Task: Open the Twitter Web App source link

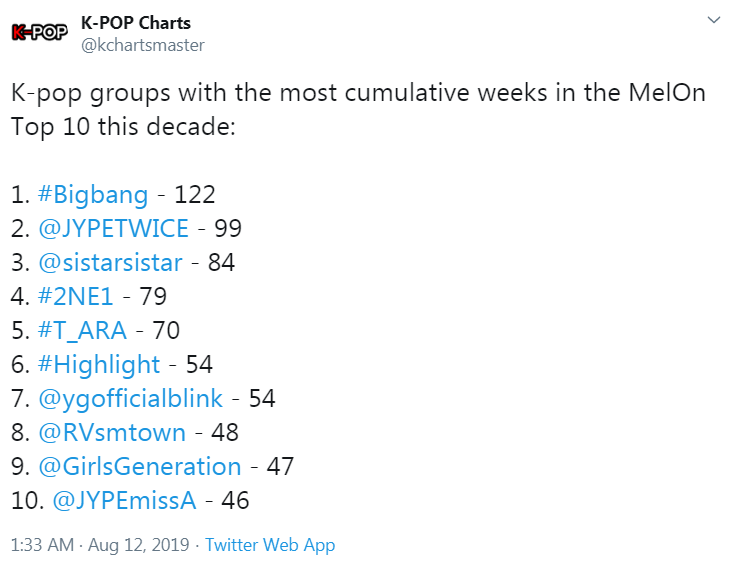Action: 272,545
